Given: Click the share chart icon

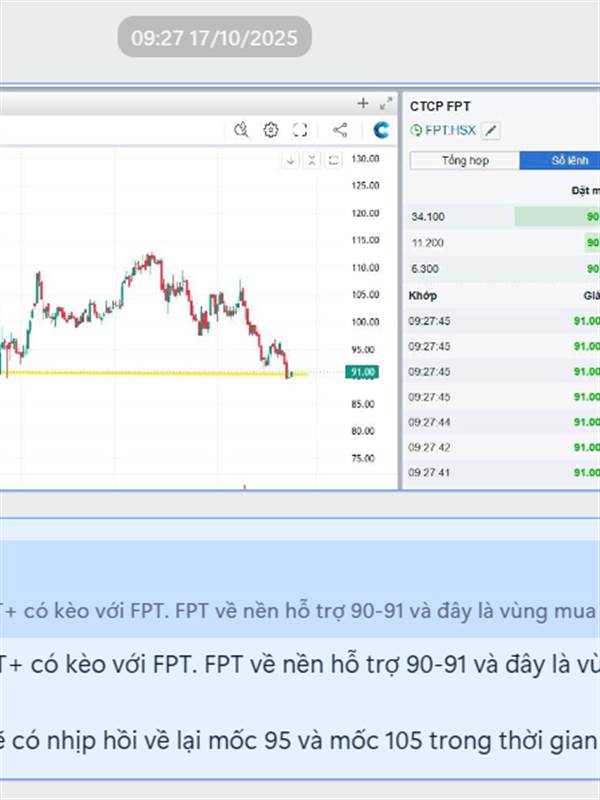Looking at the screenshot, I should pos(340,130).
